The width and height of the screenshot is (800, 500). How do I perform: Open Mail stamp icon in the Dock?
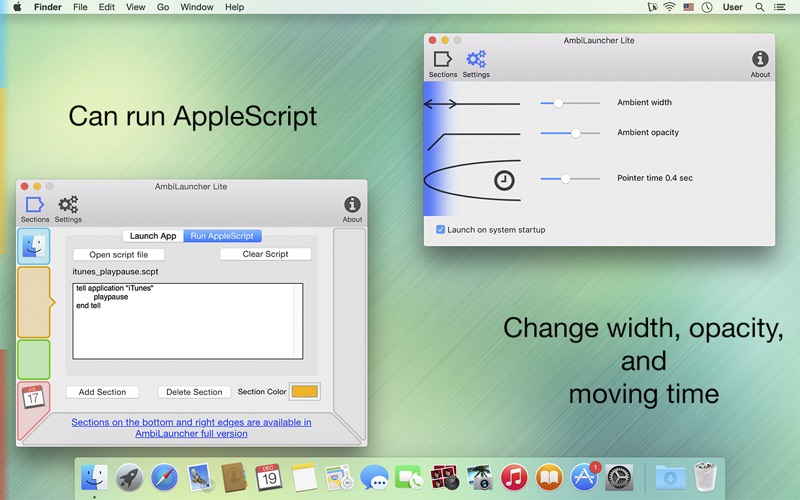pos(199,478)
